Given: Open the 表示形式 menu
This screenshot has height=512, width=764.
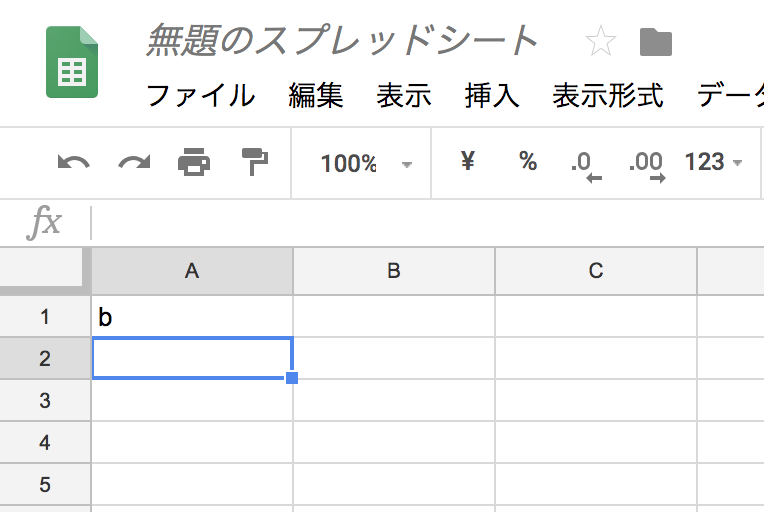Looking at the screenshot, I should [607, 96].
